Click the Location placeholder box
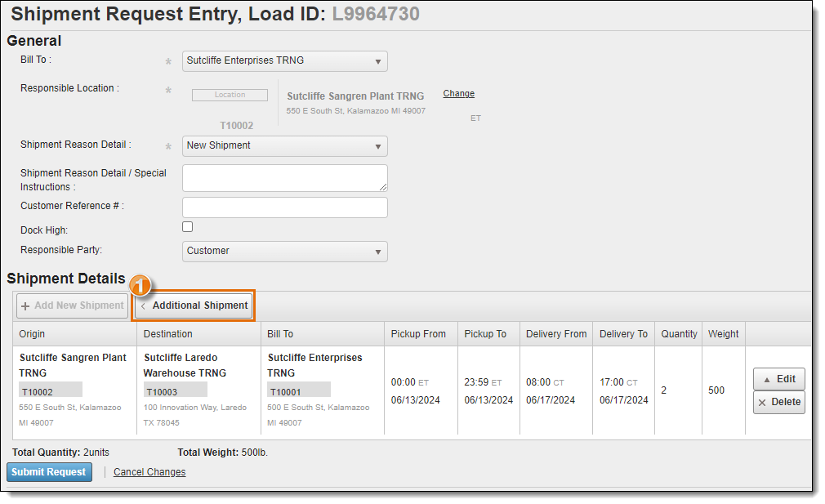This screenshot has width=825, height=504. pos(230,95)
